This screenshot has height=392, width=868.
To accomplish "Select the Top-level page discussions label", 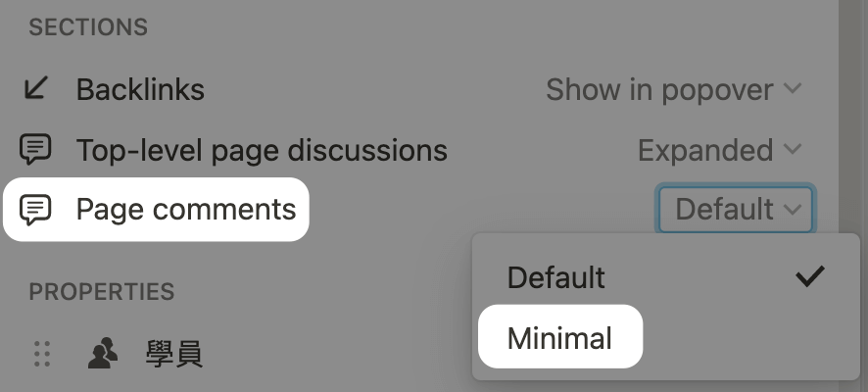I will (x=262, y=151).
